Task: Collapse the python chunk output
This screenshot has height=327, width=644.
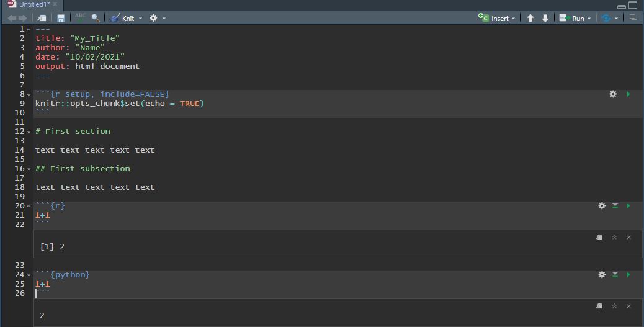Action: tap(614, 306)
